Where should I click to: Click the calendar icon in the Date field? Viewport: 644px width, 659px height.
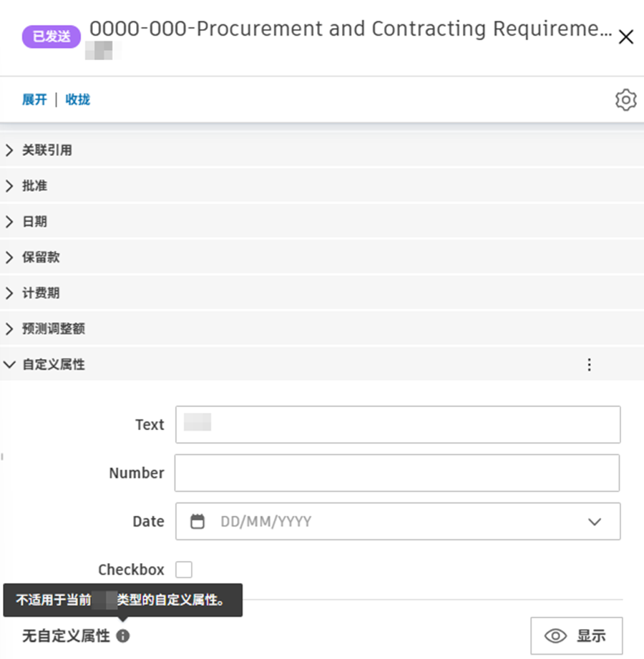(x=198, y=522)
